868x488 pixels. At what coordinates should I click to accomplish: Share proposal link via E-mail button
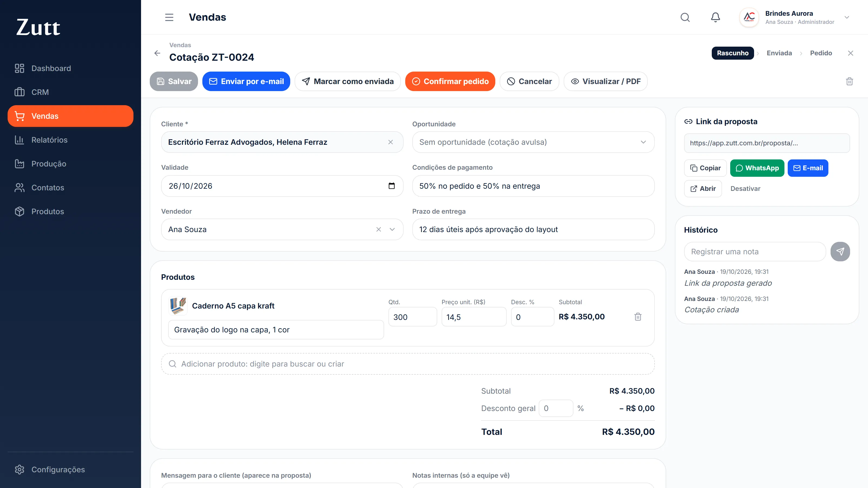(x=808, y=168)
